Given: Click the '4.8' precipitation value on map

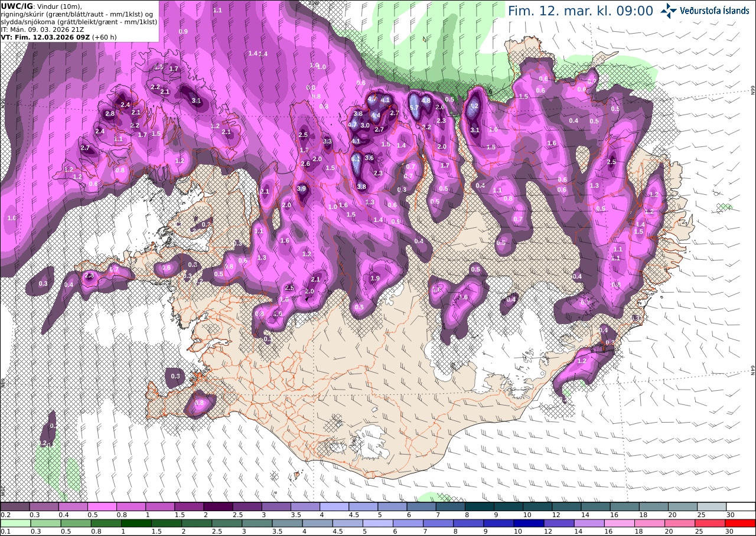Looking at the screenshot, I should [426, 101].
